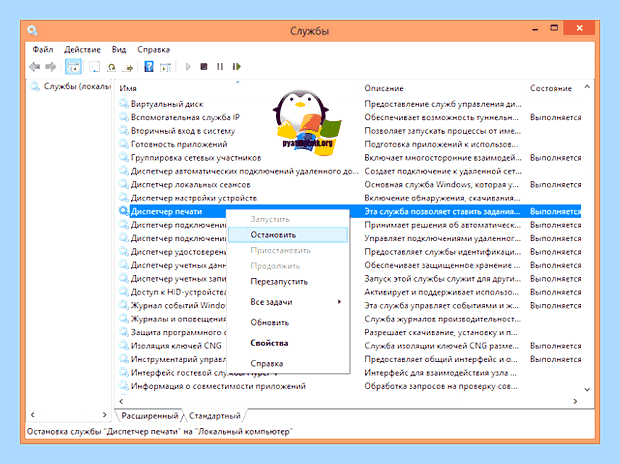Click the list scroll up arrow
This screenshot has height=464, width=620.
pos(587,87)
